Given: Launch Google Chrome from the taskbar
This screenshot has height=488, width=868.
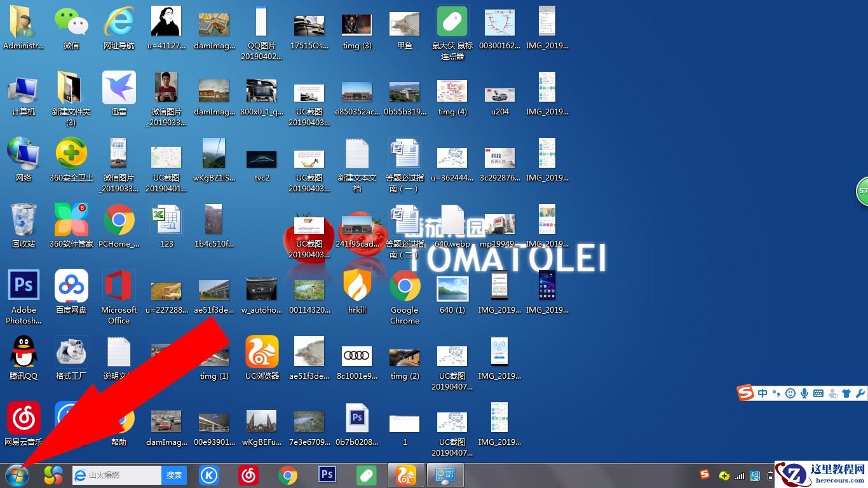Looking at the screenshot, I should [x=287, y=475].
